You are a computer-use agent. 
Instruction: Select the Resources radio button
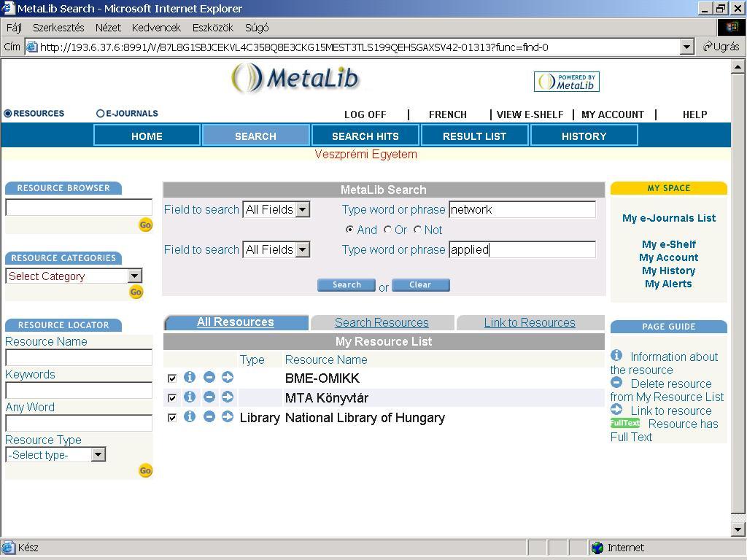point(7,113)
